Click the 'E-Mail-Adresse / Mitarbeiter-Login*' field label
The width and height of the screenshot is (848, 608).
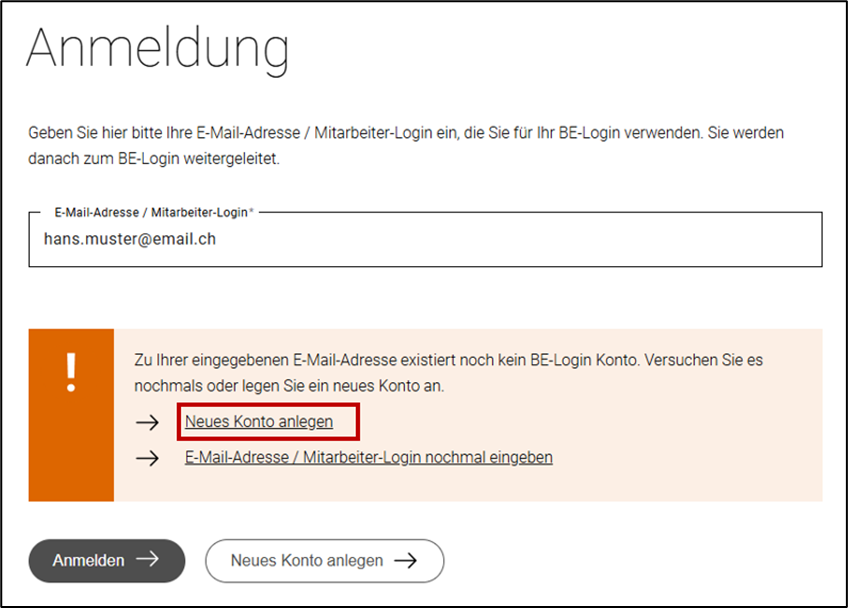[x=154, y=213]
